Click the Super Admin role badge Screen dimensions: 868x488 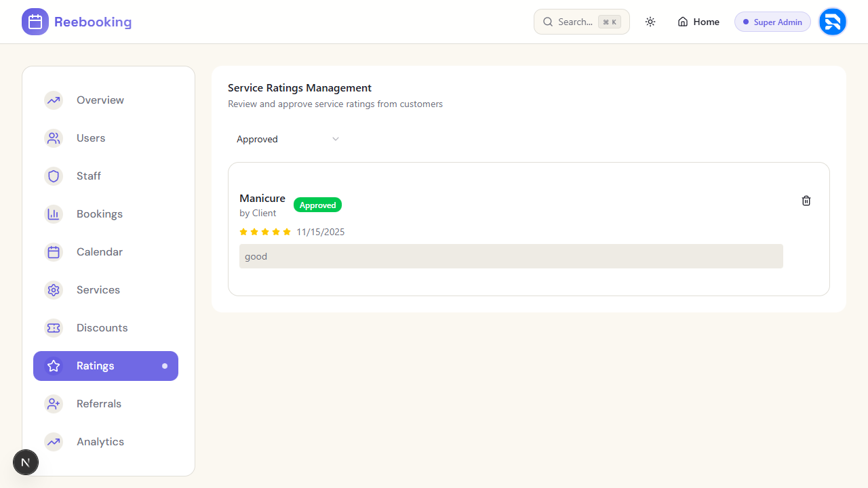tap(772, 22)
